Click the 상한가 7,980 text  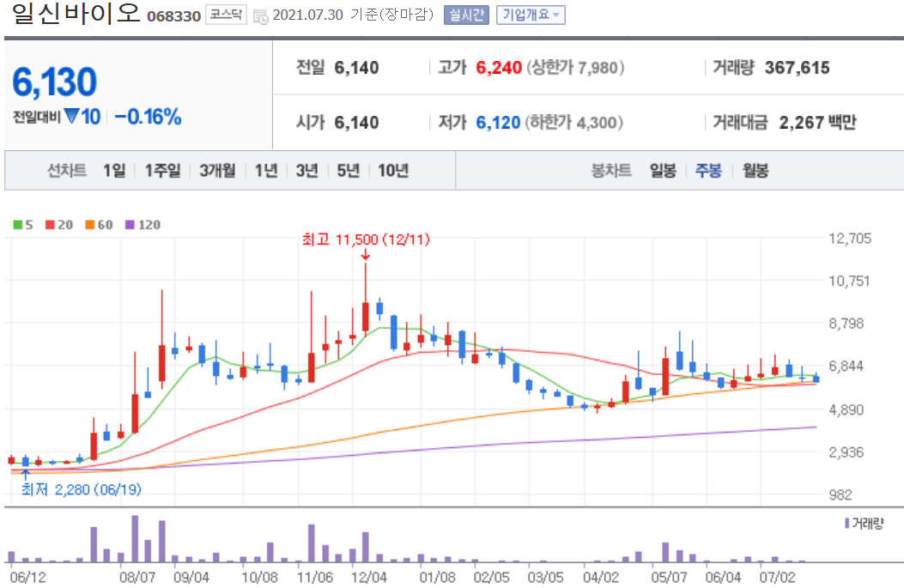coord(575,68)
